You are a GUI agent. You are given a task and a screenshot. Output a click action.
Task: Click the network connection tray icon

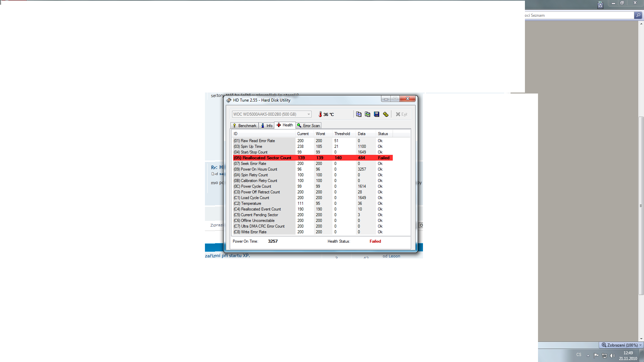pos(604,355)
